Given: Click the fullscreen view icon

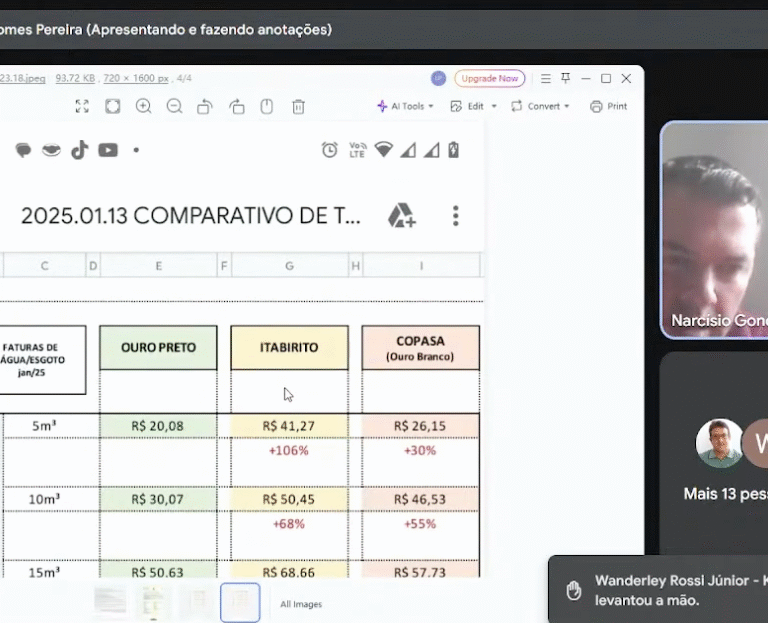Looking at the screenshot, I should tap(82, 106).
